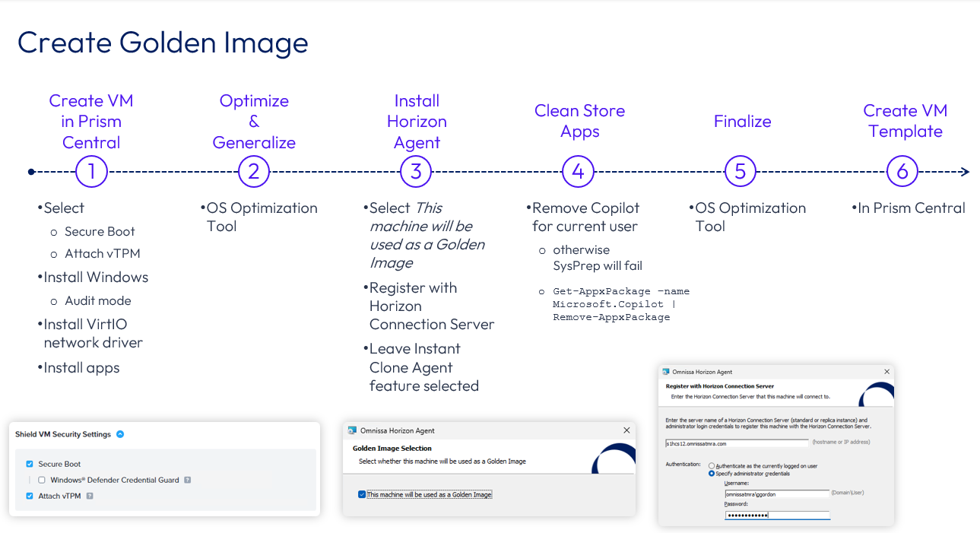This screenshot has height=533, width=980.
Task: Click 'otherwise SysPrep will fail' sub-bullet
Action: (x=597, y=258)
